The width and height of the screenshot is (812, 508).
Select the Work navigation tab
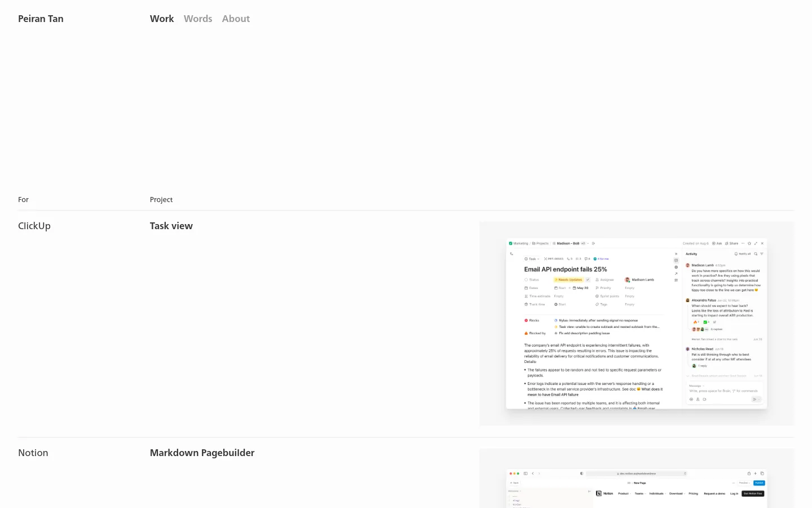[162, 19]
